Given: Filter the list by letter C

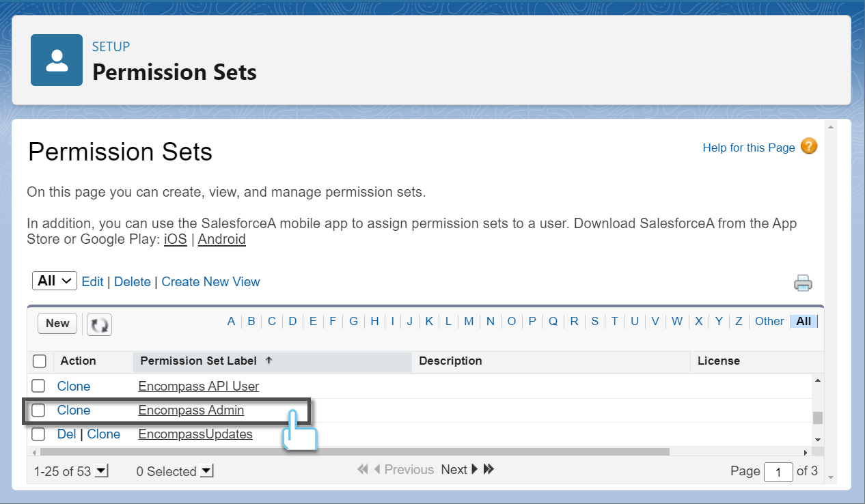Looking at the screenshot, I should [x=272, y=321].
